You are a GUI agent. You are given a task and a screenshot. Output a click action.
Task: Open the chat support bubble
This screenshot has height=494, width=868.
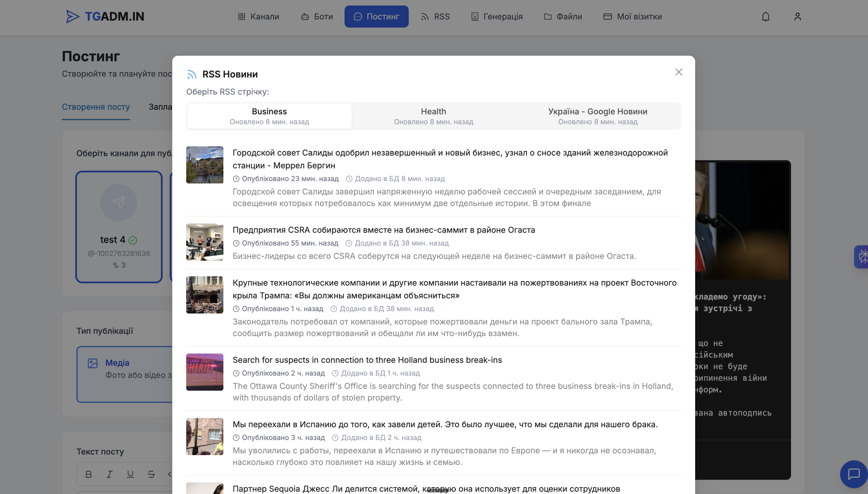pos(853,474)
